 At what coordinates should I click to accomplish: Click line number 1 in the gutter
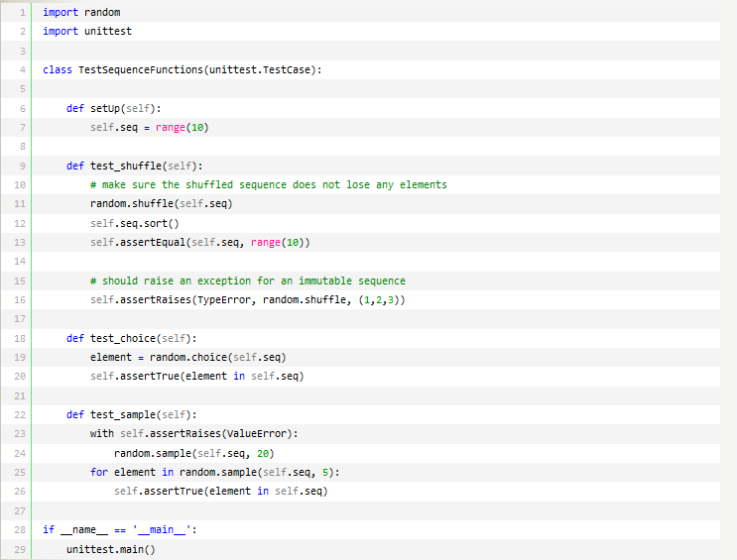[21, 12]
